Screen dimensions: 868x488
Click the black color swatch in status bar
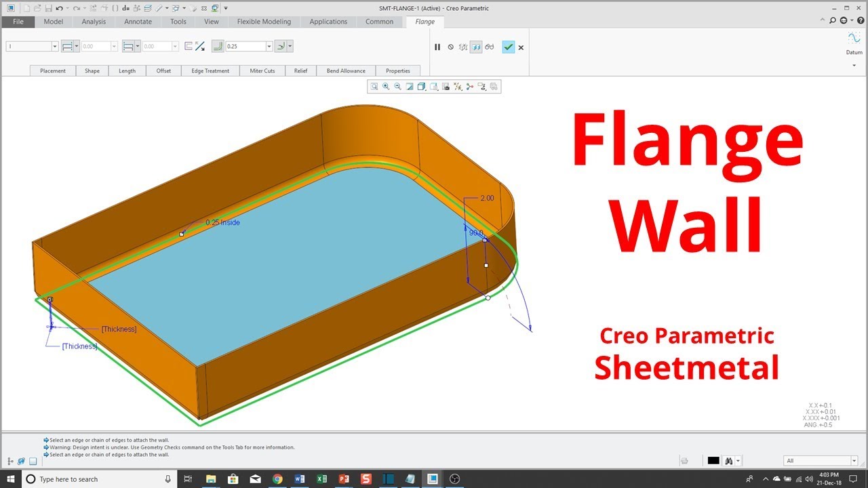pyautogui.click(x=713, y=461)
